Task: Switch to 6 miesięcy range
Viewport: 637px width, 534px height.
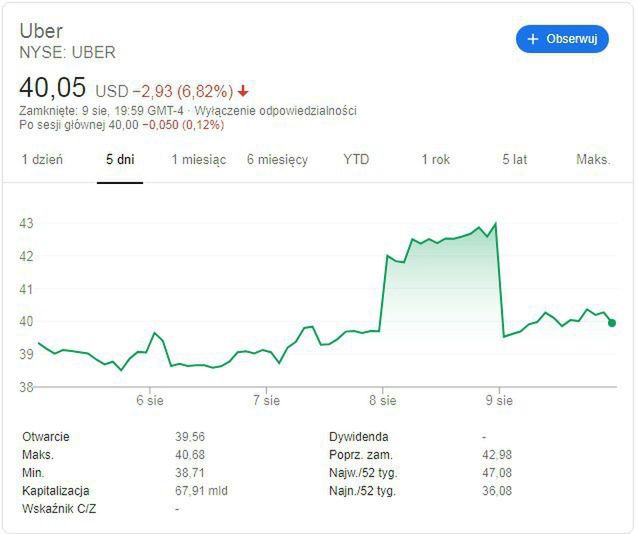Action: pos(277,159)
